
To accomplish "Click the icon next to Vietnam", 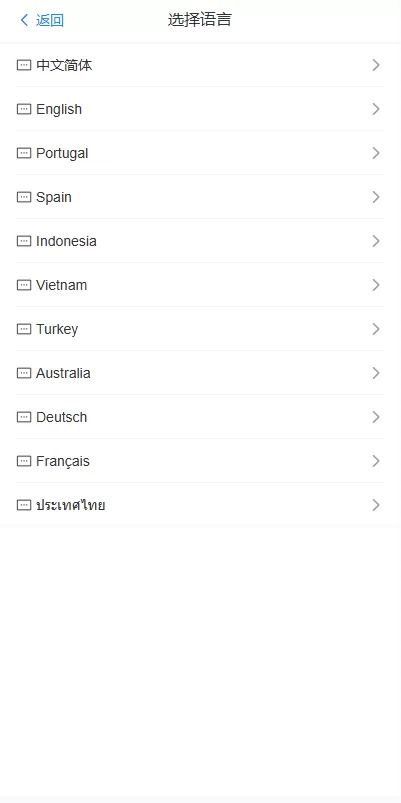I will click(24, 285).
